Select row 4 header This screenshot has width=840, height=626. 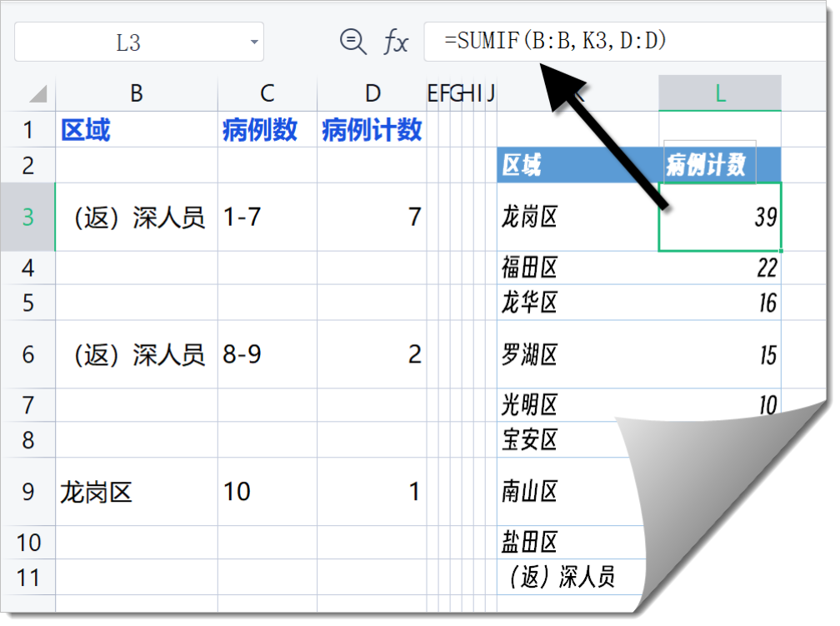[27, 268]
